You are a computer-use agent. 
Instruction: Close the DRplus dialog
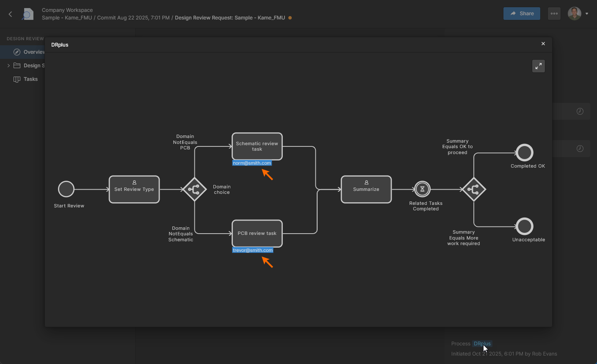(x=543, y=44)
